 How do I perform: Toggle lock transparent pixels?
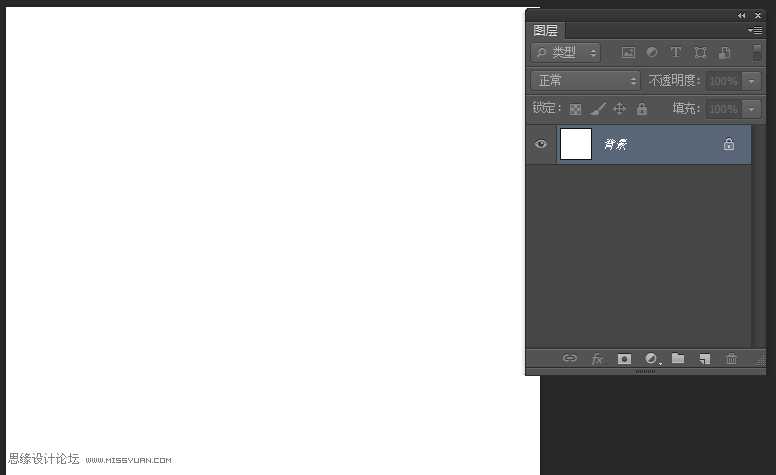pyautogui.click(x=575, y=109)
